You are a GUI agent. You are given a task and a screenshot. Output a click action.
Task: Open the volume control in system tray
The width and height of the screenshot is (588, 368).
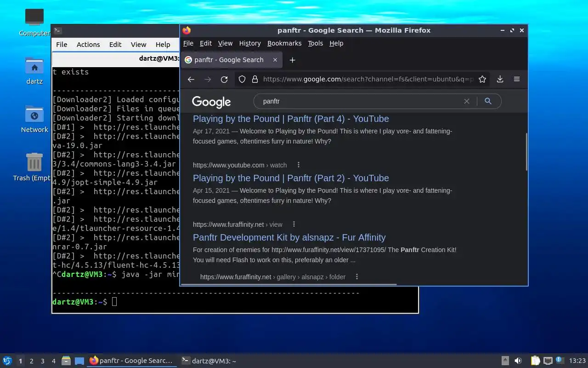(x=518, y=361)
